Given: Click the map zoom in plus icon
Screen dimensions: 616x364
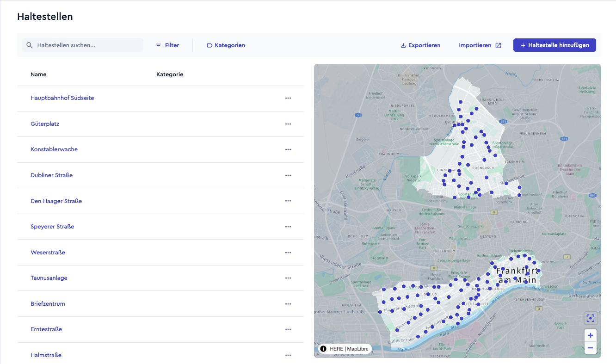Looking at the screenshot, I should pyautogui.click(x=590, y=335).
